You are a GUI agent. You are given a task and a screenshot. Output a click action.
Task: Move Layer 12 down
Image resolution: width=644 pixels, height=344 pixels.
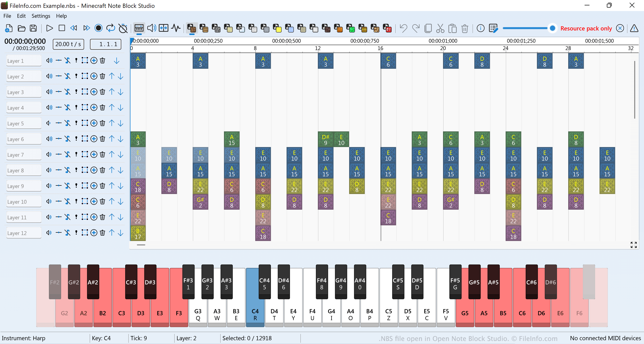[x=121, y=233]
